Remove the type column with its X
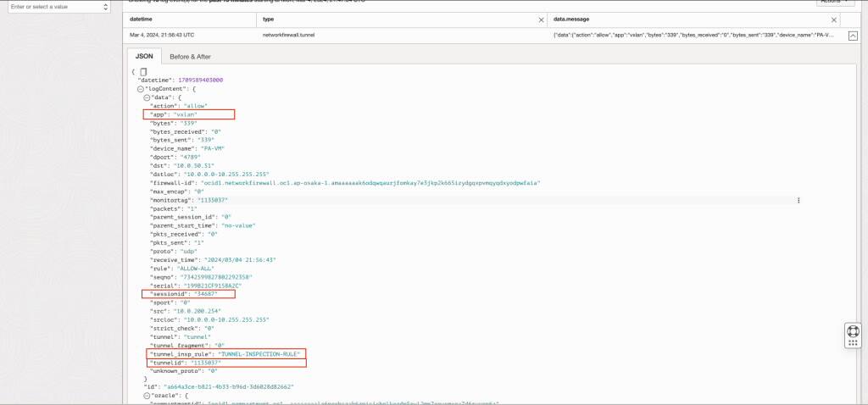 pos(541,19)
